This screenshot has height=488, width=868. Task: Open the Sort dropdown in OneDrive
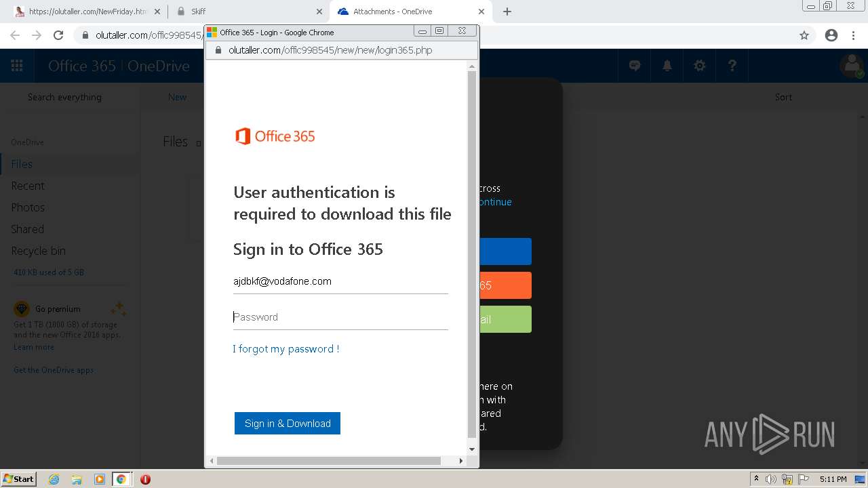[783, 97]
